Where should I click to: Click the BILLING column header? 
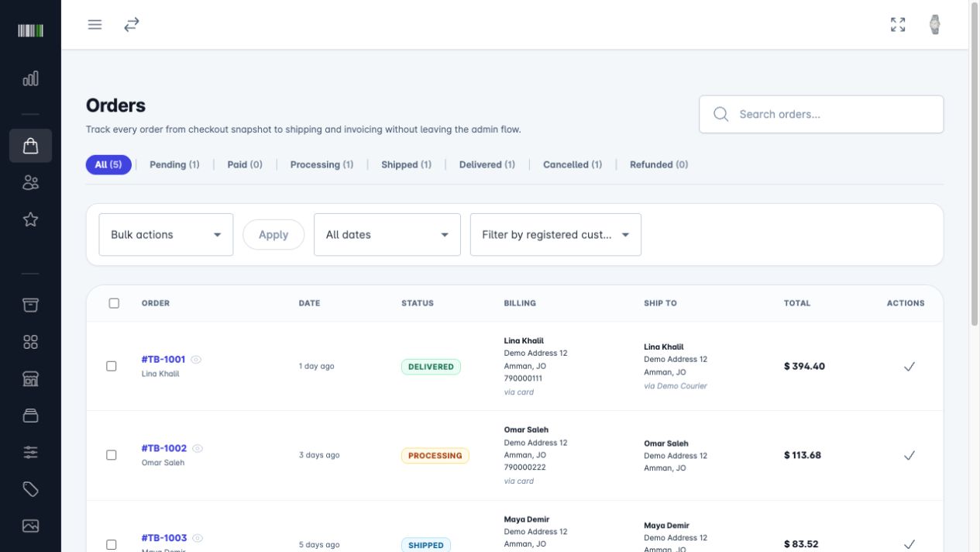520,303
